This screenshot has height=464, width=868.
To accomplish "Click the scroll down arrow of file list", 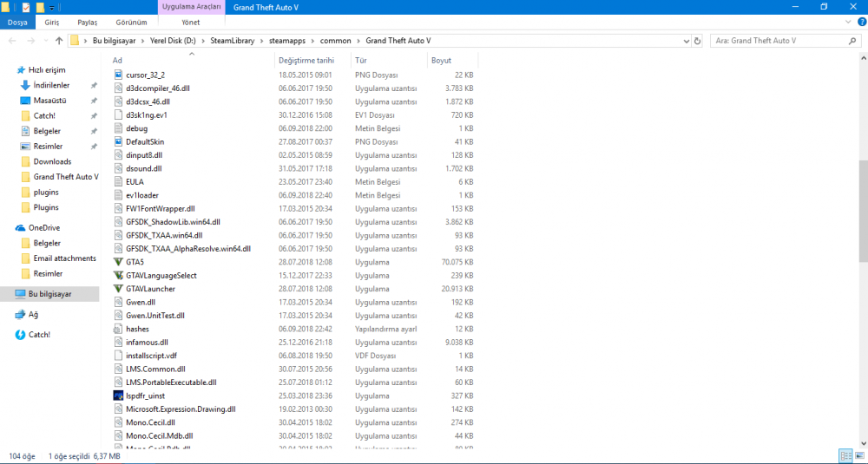I will (863, 443).
